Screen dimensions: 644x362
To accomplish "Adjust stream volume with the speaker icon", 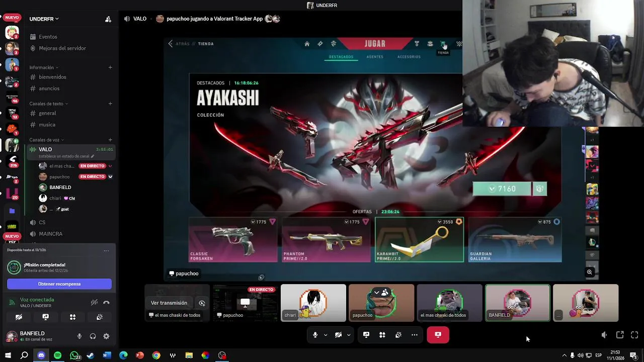I will coord(604,335).
